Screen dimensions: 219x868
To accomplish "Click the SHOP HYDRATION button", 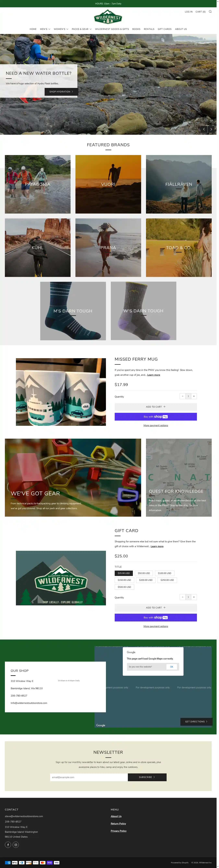I will (61, 92).
